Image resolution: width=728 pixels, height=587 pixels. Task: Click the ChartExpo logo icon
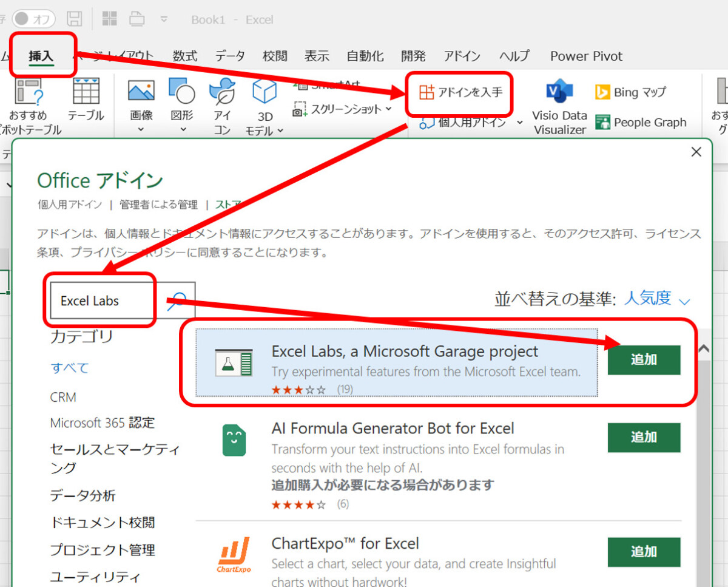(234, 554)
